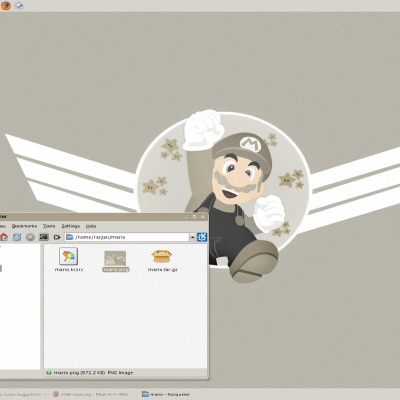
Task: Click the mario.png file name label
Action: point(115,269)
